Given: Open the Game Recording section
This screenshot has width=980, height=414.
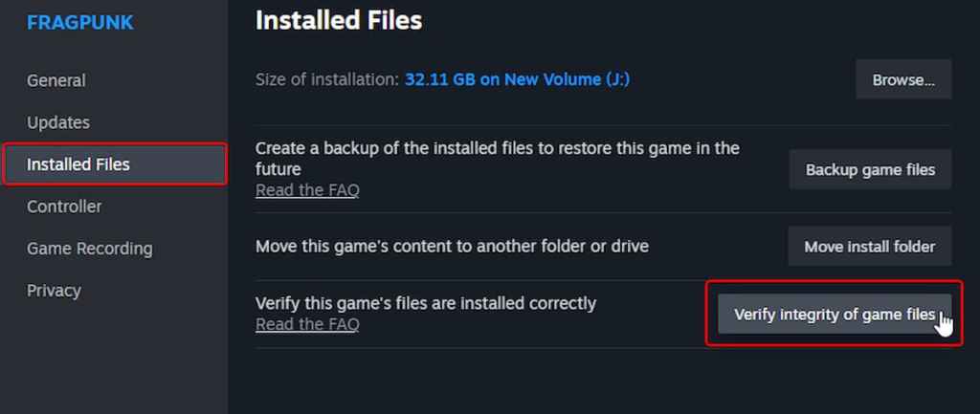Looking at the screenshot, I should click(89, 249).
